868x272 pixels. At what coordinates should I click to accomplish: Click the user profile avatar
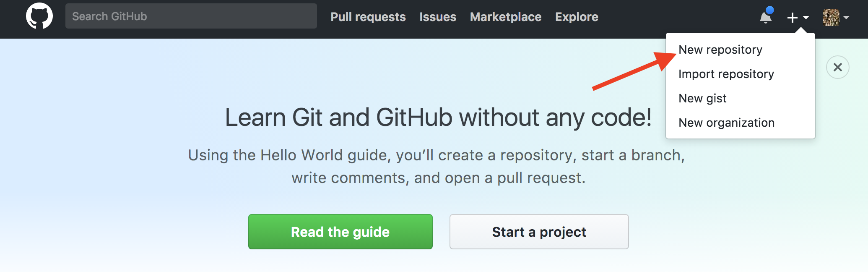[831, 18]
